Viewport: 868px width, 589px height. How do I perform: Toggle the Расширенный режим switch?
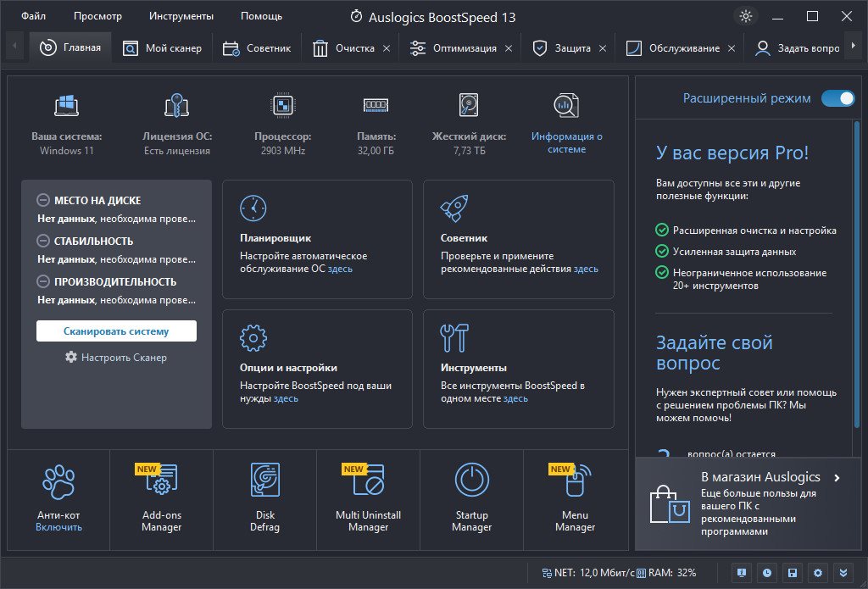(838, 98)
